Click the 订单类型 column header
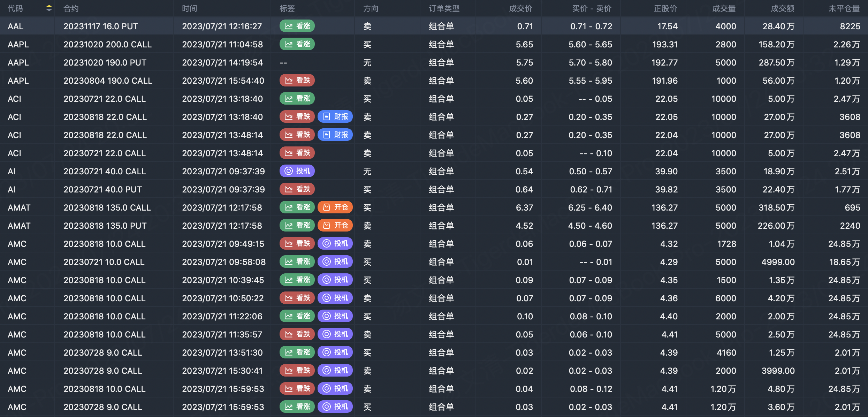Viewport: 868px width, 417px height. click(x=444, y=8)
